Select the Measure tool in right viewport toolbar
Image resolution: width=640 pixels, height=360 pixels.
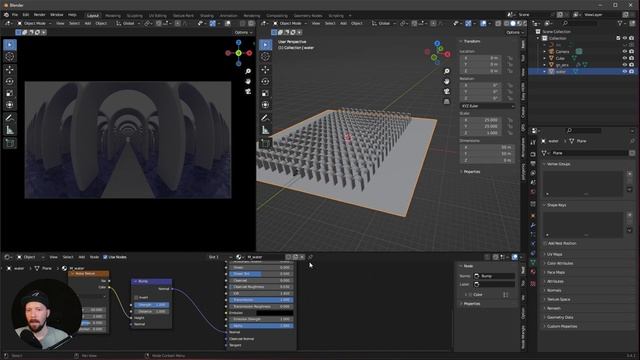click(x=265, y=130)
